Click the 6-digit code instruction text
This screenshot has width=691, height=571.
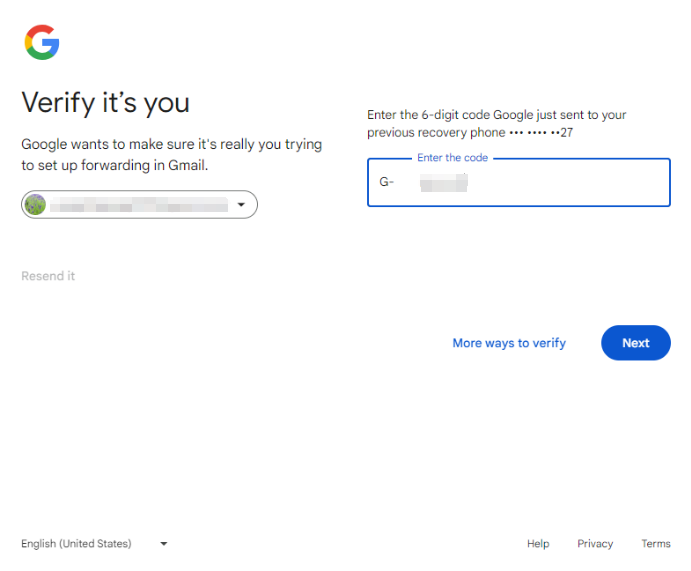496,115
